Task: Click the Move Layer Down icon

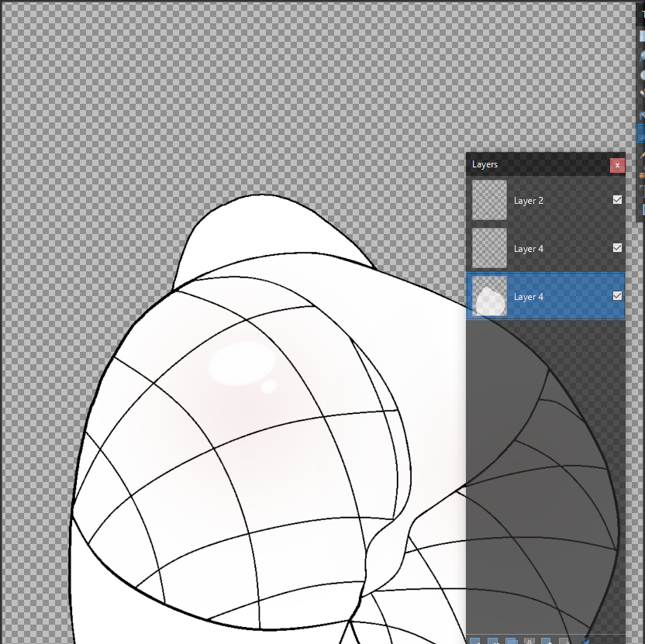Action: [x=565, y=641]
